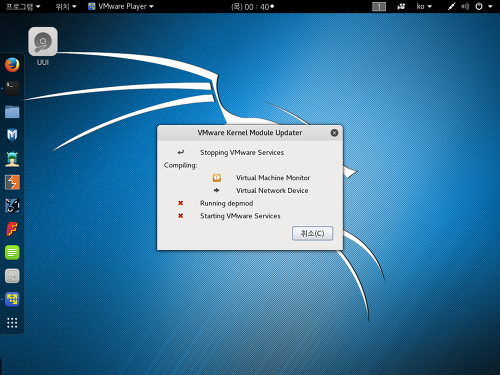Close the VMware Kernel Module Updater dialog
Image resolution: width=500 pixels, height=375 pixels.
coord(334,133)
